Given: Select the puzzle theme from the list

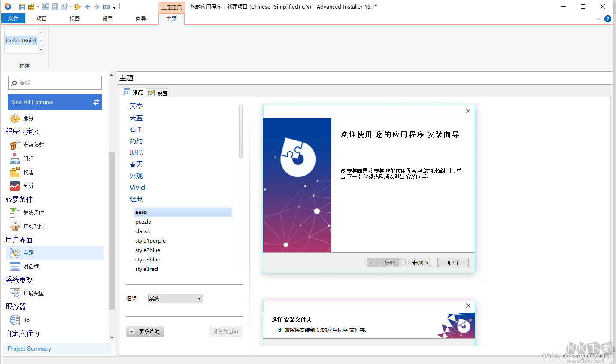Looking at the screenshot, I should [143, 221].
